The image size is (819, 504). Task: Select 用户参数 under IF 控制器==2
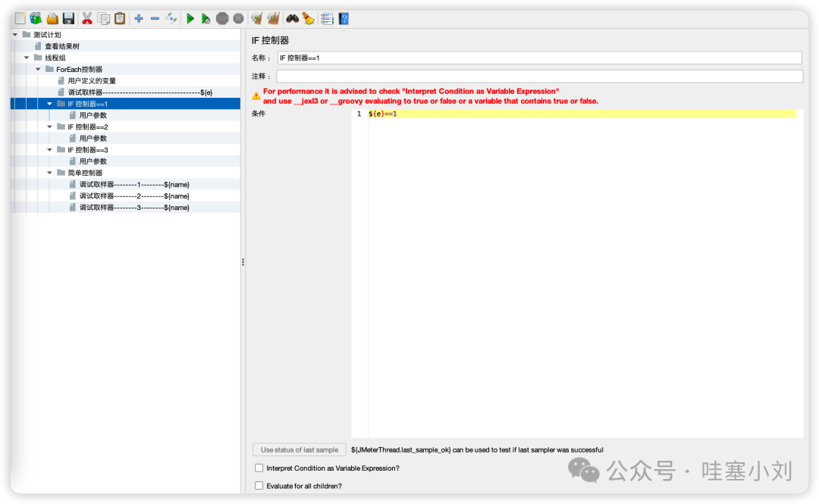pyautogui.click(x=93, y=138)
